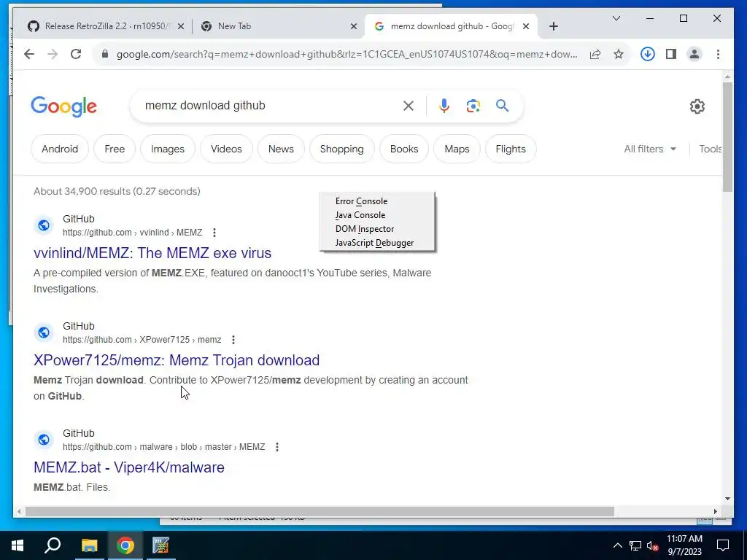The height and width of the screenshot is (560, 747).
Task: Open Google quick settings gear
Action: [x=697, y=106]
